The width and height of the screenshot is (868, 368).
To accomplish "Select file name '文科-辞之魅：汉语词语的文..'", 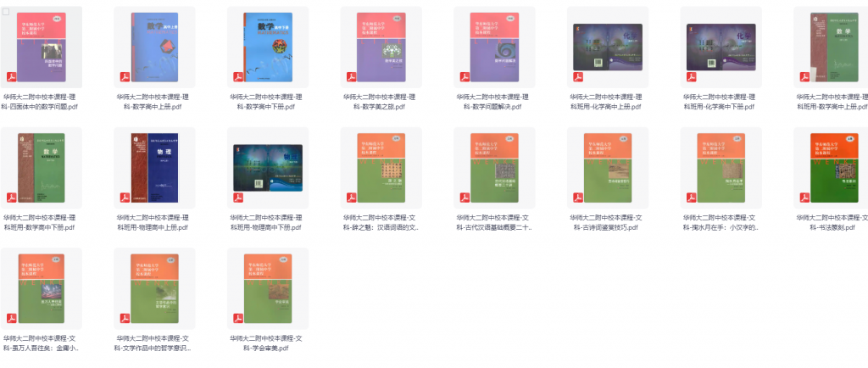I will click(x=381, y=222).
